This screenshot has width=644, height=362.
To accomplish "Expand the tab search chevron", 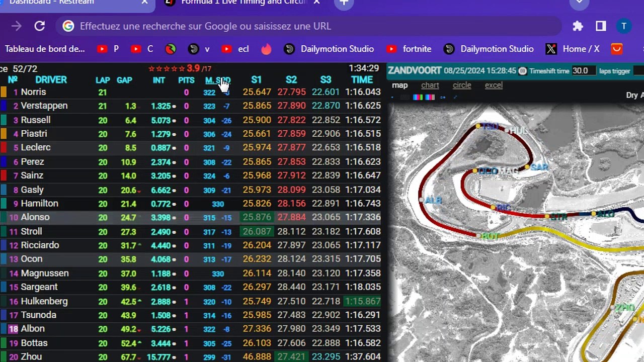I will [580, 3].
